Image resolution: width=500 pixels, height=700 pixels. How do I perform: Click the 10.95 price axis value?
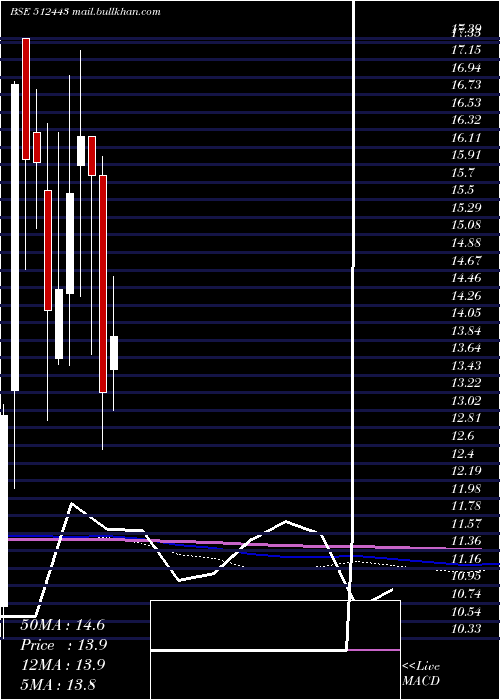(466, 576)
